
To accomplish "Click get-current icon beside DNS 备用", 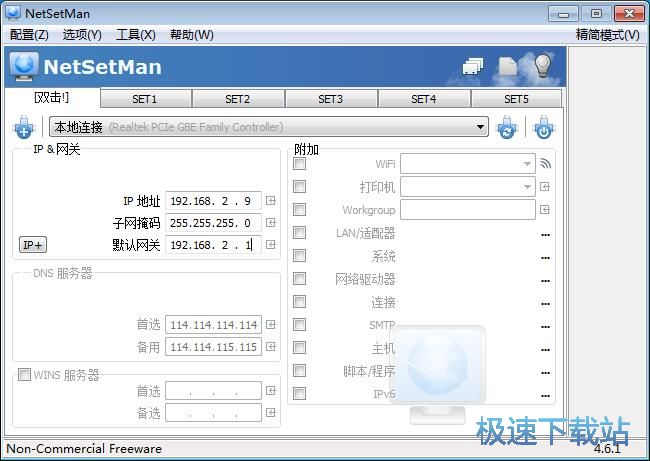I will 271,347.
